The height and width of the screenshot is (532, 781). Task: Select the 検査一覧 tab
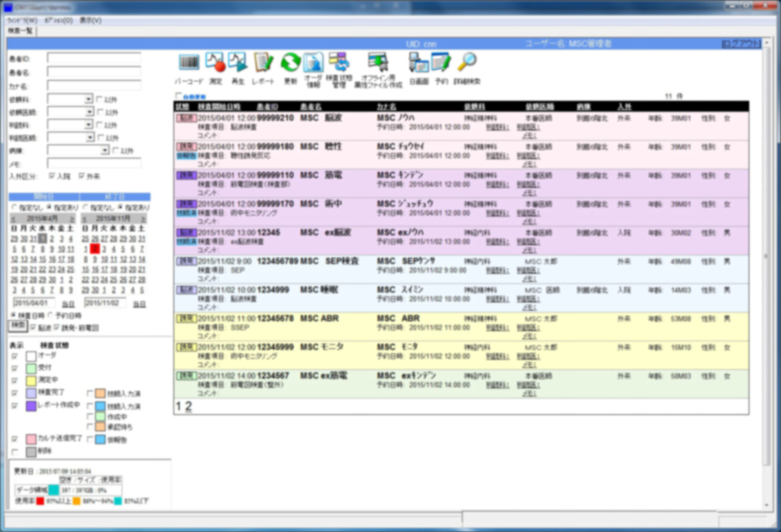[20, 31]
